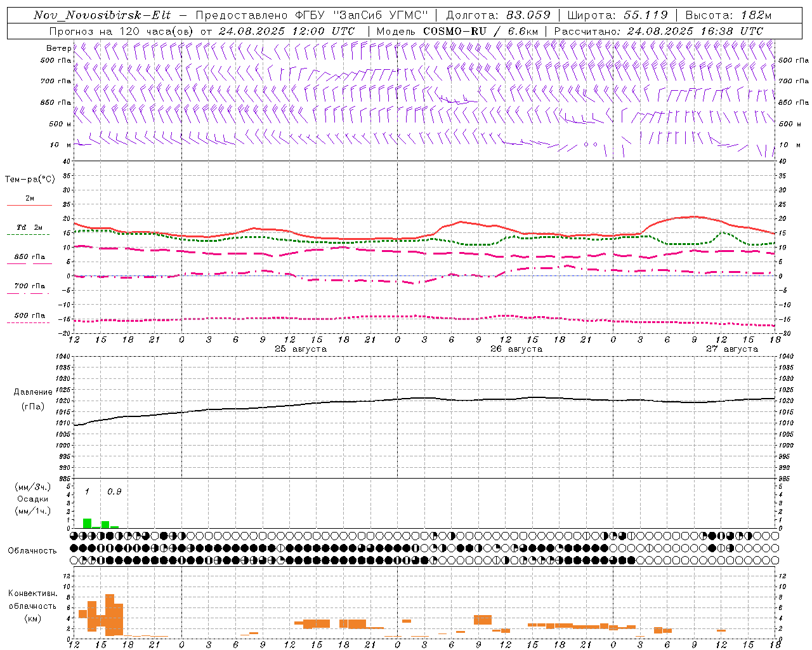Select the Осадки precipitation label
The width and height of the screenshot is (812, 650).
32,499
